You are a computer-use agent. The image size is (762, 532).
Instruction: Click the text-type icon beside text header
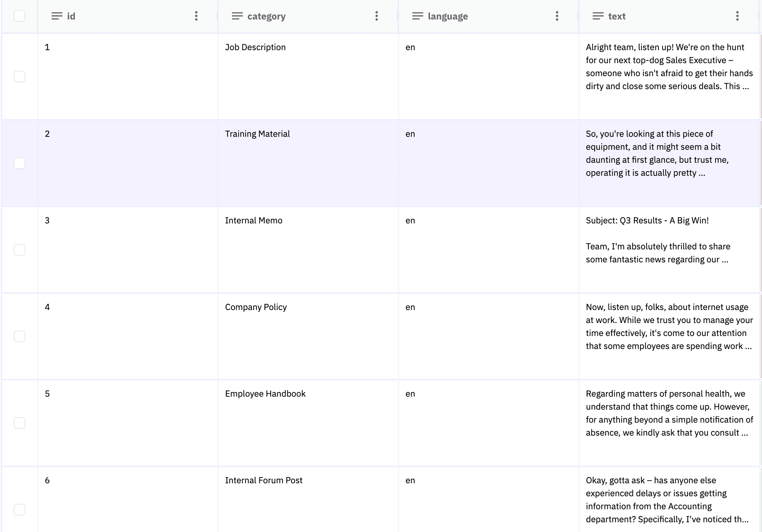[x=598, y=16]
